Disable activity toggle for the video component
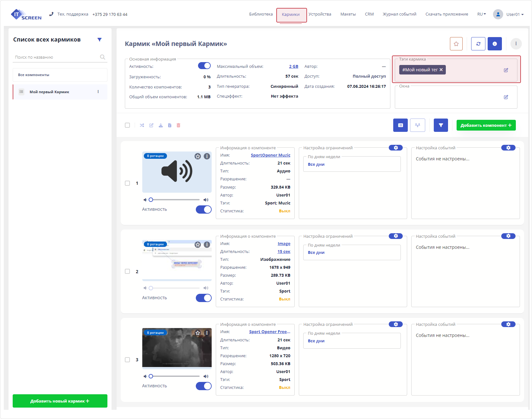 [203, 386]
